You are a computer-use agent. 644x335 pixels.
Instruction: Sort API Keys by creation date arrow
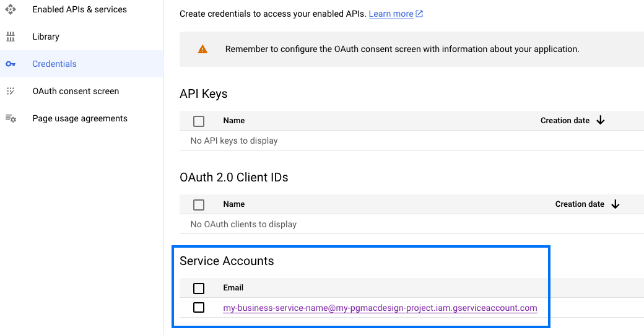pos(600,121)
